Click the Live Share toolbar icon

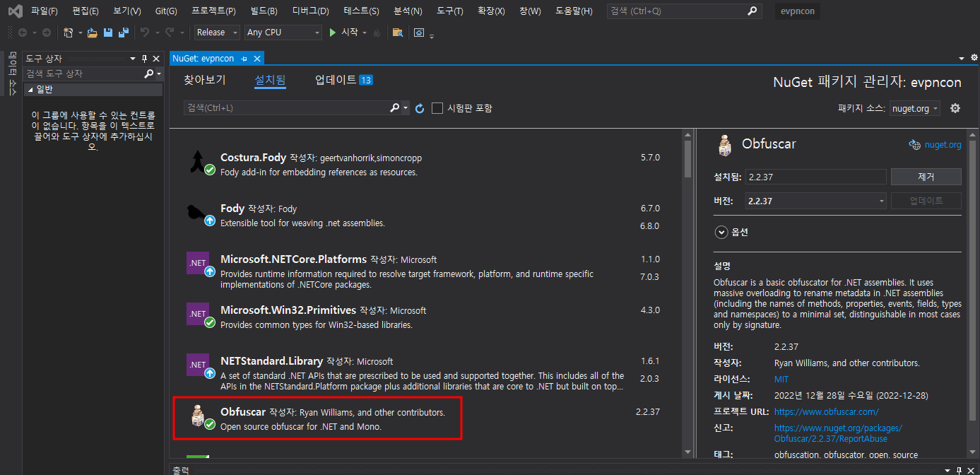(419, 33)
